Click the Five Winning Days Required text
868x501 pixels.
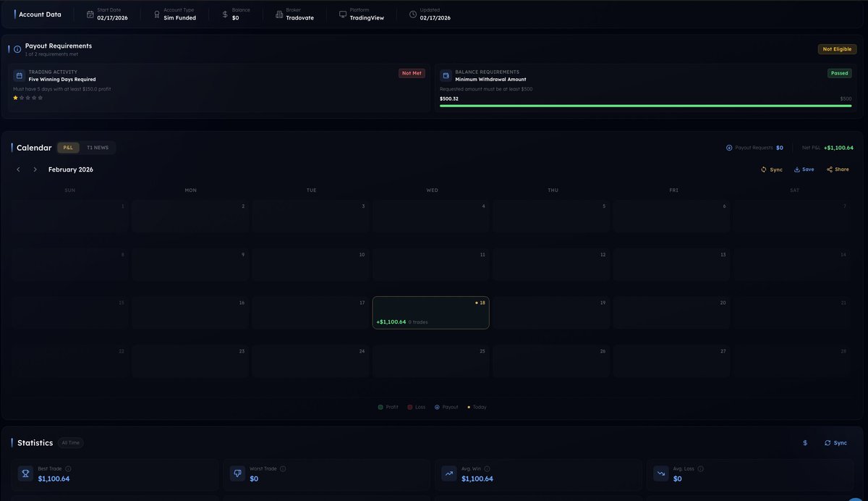click(x=62, y=80)
